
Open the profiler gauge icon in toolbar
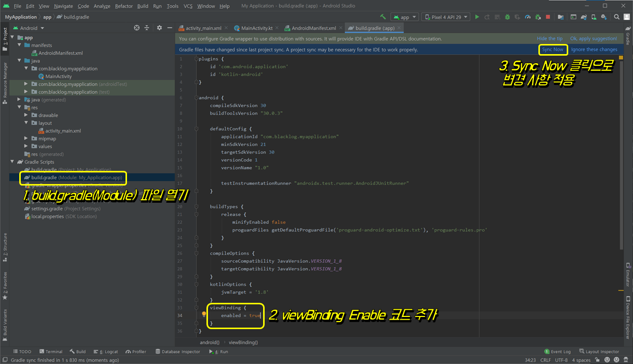click(528, 17)
